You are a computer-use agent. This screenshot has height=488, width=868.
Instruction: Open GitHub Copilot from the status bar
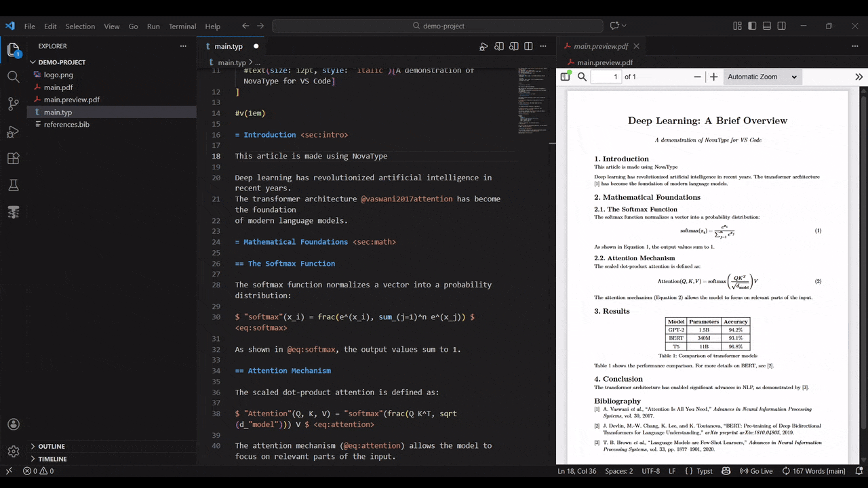pos(726,471)
